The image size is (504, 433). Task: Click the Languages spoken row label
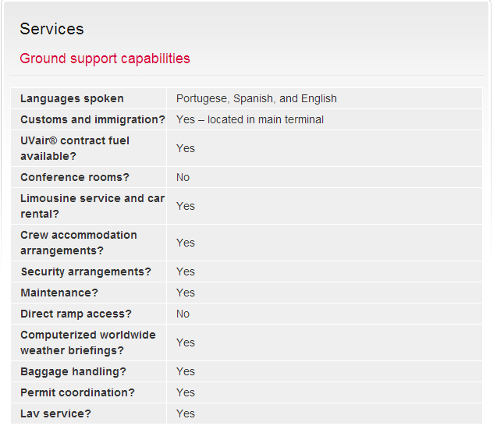pos(72,98)
